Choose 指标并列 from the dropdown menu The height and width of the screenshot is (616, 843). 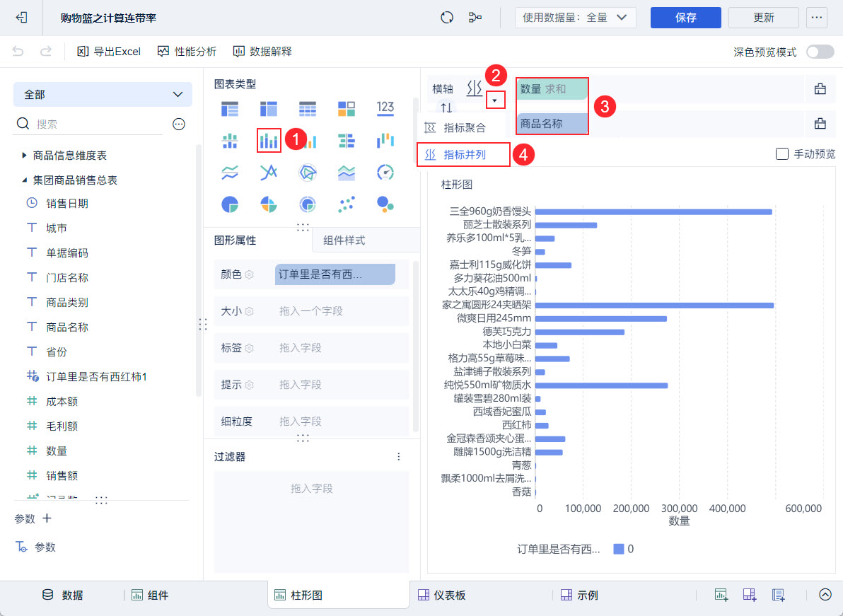point(463,155)
